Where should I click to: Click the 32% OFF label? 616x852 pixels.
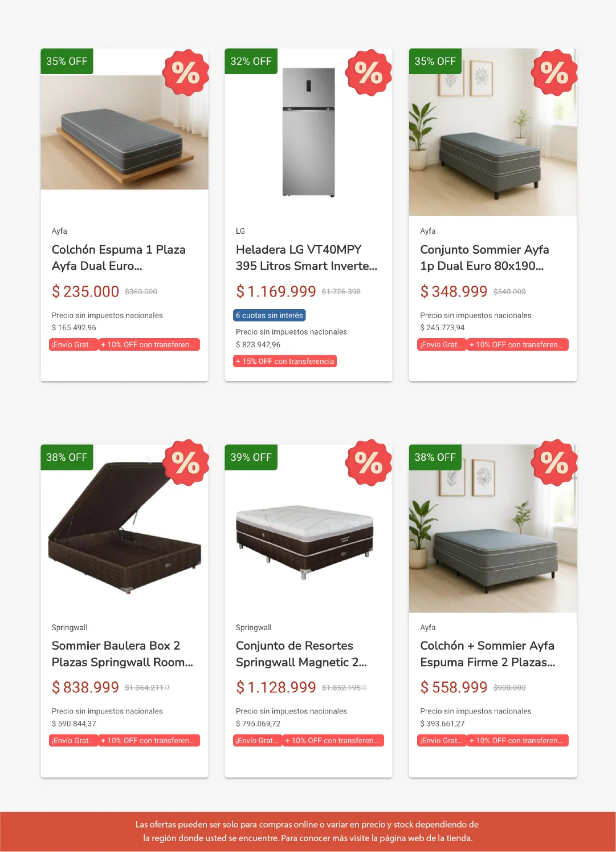(x=251, y=62)
